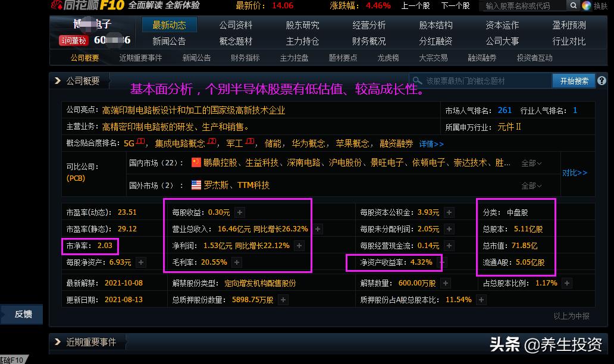Screen dimensions: 614x364
Task: Click the 开始搜索 button
Action: pos(573,81)
